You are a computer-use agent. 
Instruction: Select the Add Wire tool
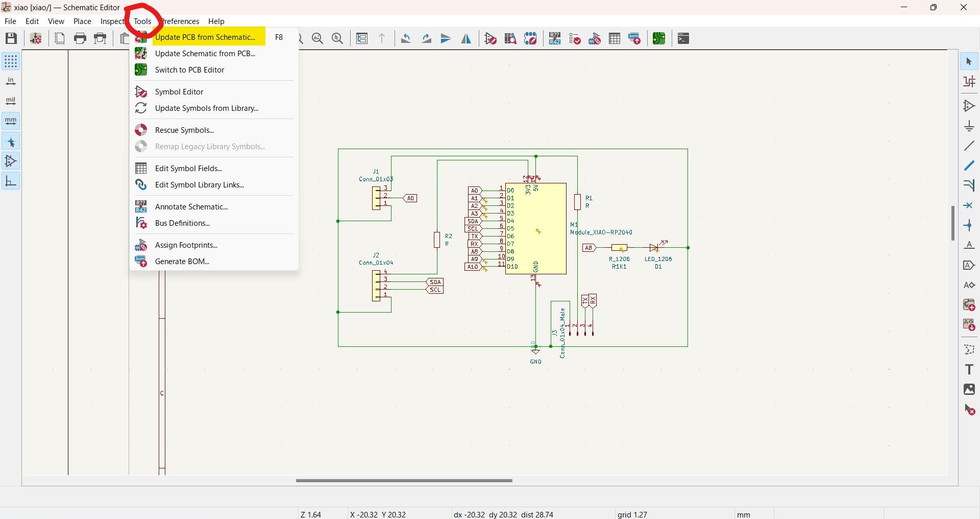pos(970,147)
